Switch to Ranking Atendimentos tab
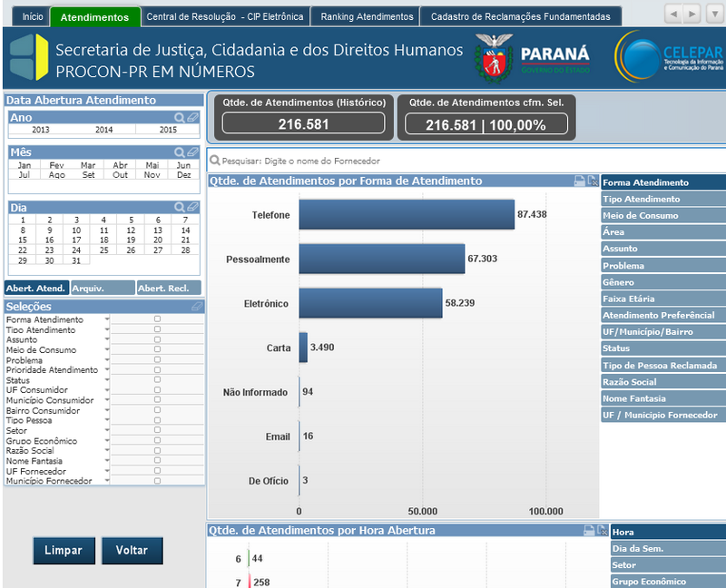Viewport: 726px width, 588px height. pos(367,16)
